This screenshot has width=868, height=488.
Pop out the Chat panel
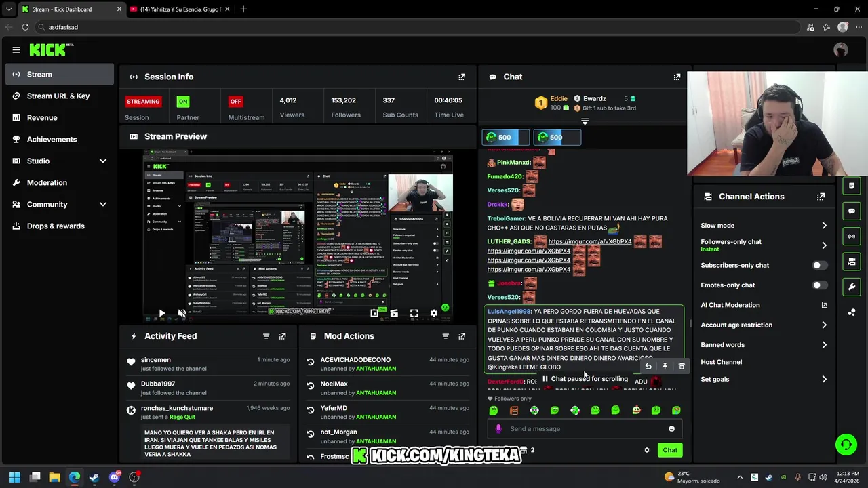pos(677,77)
